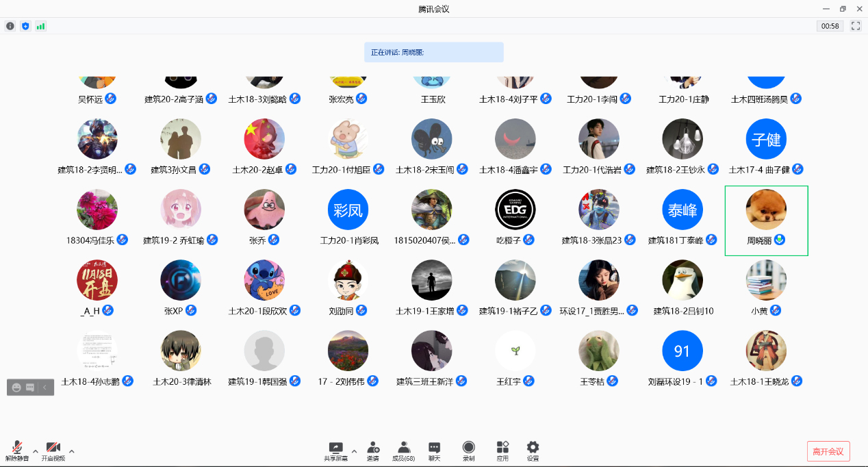Screen dimensions: 868x467
Task: Click the 离开会议 button
Action: pyautogui.click(x=828, y=451)
